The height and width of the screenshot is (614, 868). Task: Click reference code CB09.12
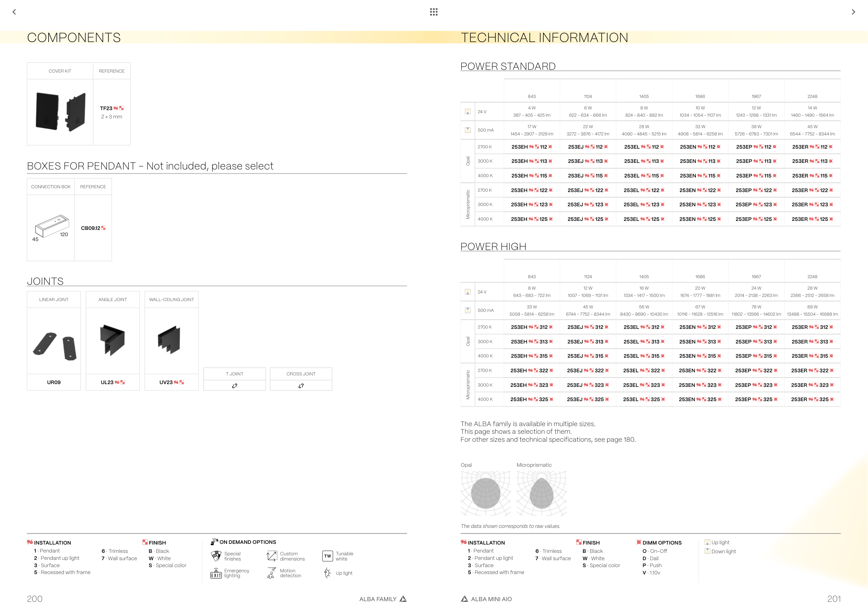pyautogui.click(x=91, y=228)
